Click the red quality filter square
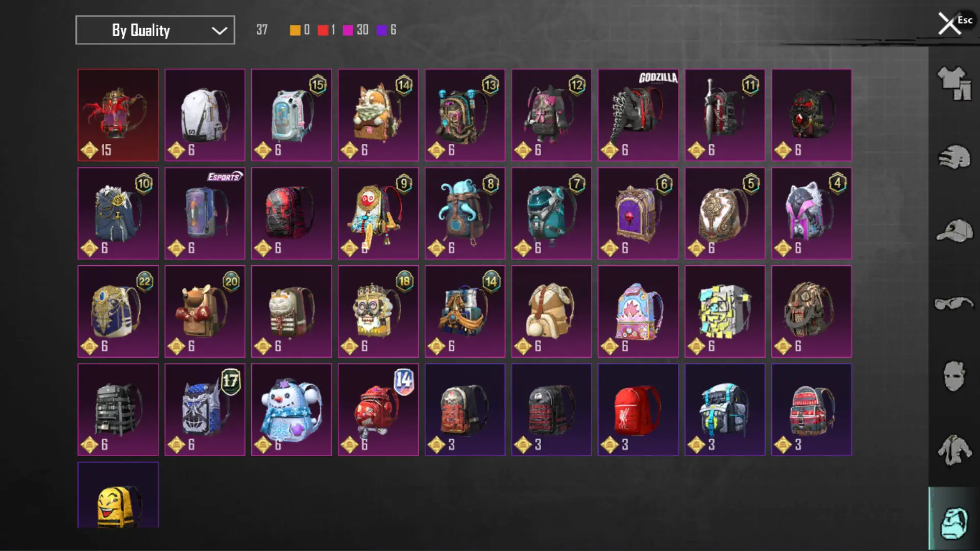Image resolution: width=980 pixels, height=551 pixels. [x=323, y=30]
